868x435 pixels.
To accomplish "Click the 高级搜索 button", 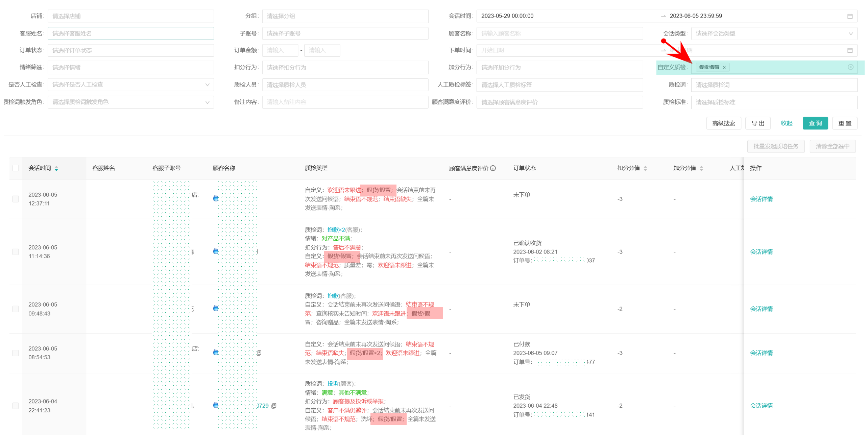I will coord(723,123).
